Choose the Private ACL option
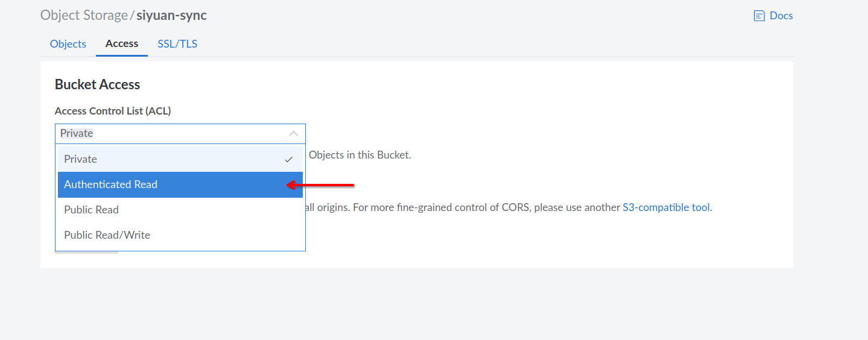This screenshot has width=868, height=340. [x=81, y=159]
